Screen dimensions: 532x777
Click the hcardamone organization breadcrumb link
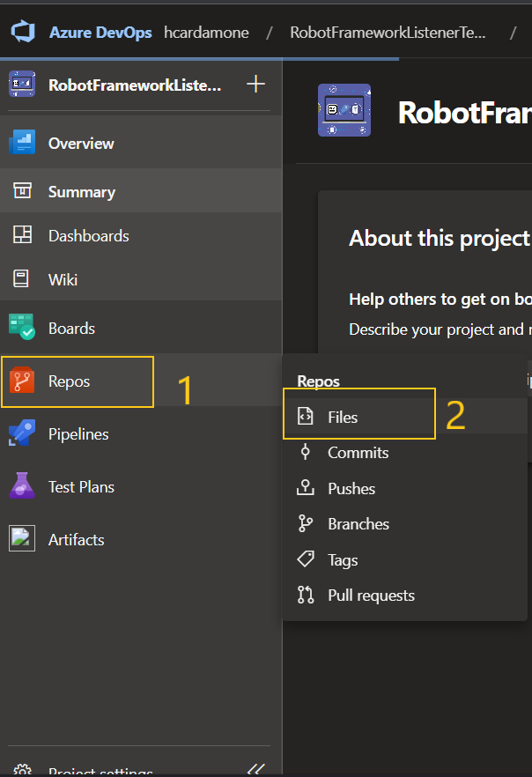[206, 33]
